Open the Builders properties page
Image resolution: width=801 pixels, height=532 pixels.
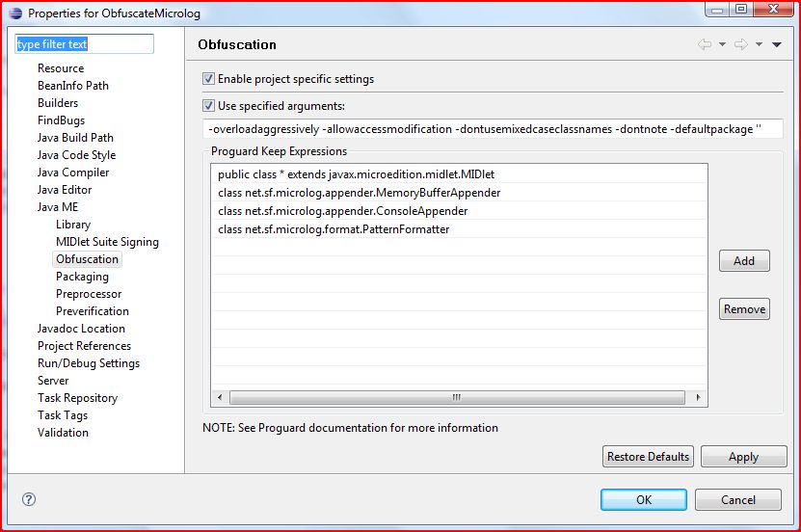[58, 102]
